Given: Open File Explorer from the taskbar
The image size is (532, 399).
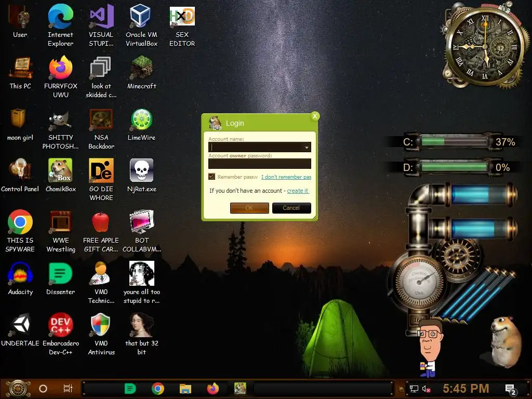Looking at the screenshot, I should click(185, 389).
